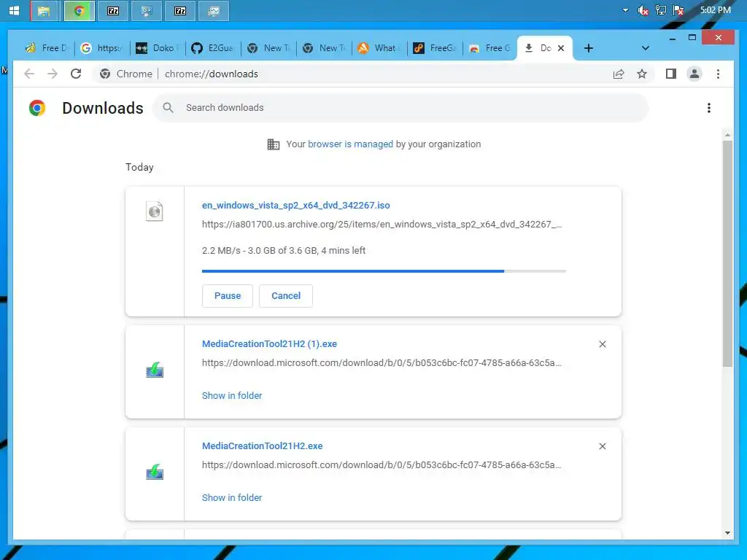
Task: Show MediaCreationTool21H2.exe in folder
Action: (x=231, y=497)
